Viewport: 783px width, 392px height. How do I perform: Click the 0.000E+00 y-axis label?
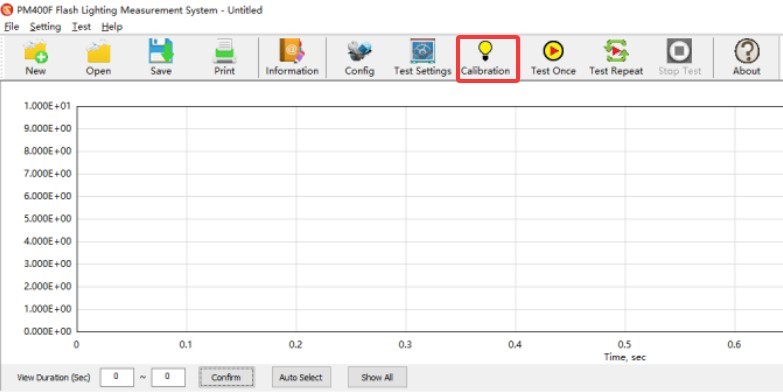47,332
